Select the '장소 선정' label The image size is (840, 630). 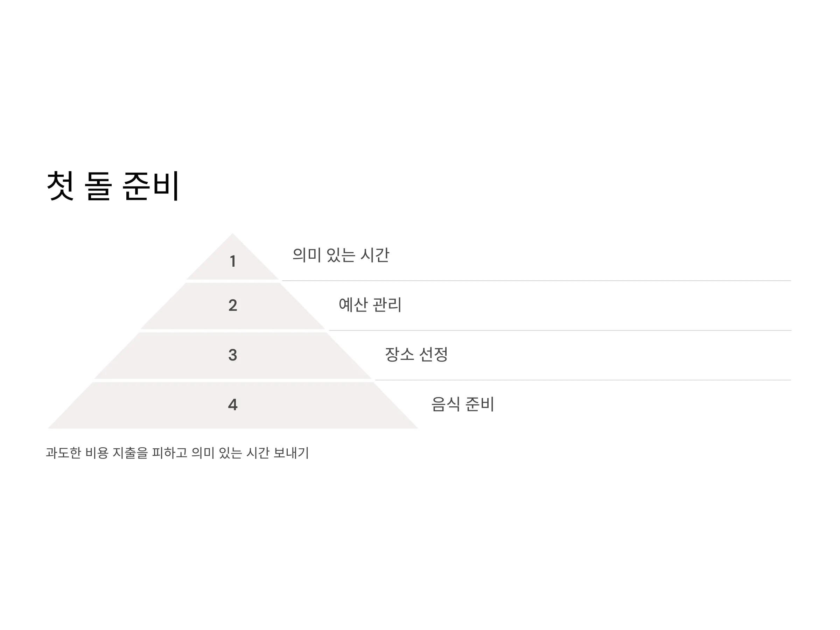point(416,354)
